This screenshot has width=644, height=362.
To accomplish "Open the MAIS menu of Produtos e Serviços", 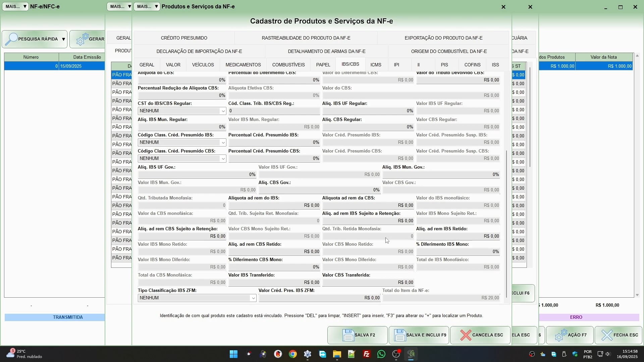I will click(147, 7).
